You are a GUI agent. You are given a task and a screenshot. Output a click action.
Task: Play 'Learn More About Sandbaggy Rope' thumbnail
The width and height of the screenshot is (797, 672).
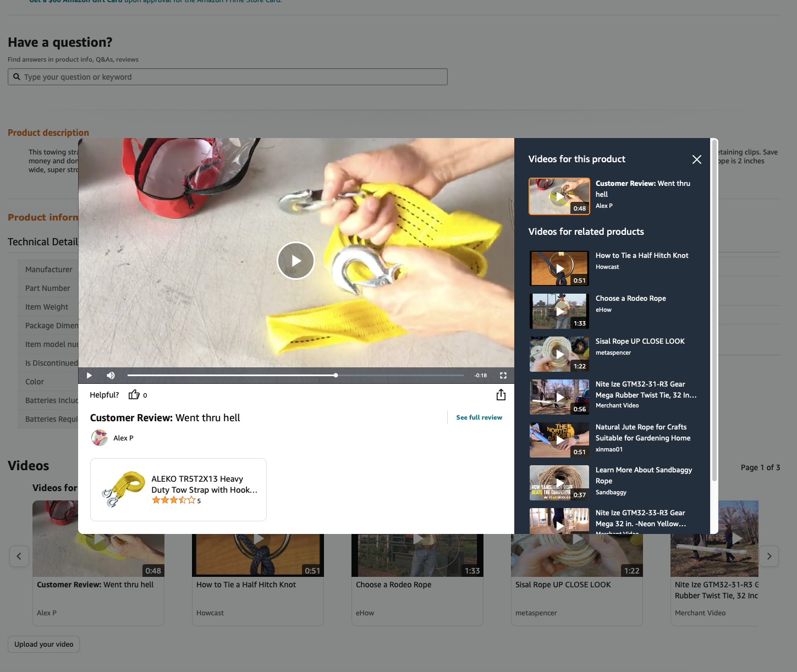point(559,483)
